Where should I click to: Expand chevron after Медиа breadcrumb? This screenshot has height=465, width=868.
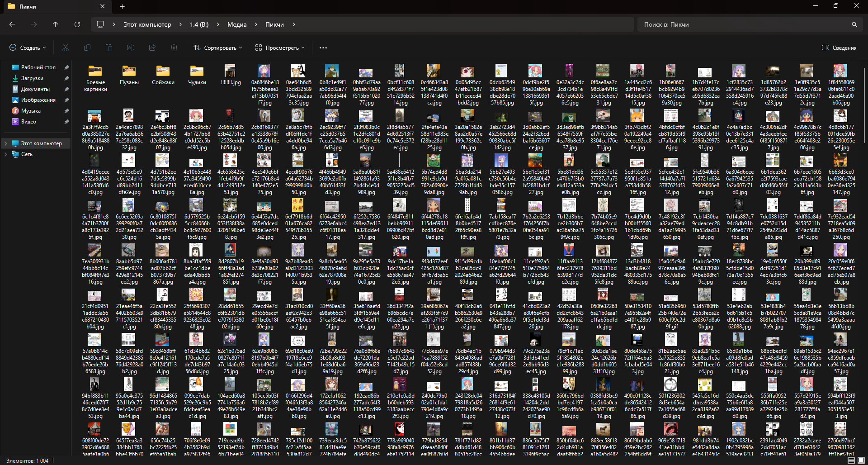[256, 24]
